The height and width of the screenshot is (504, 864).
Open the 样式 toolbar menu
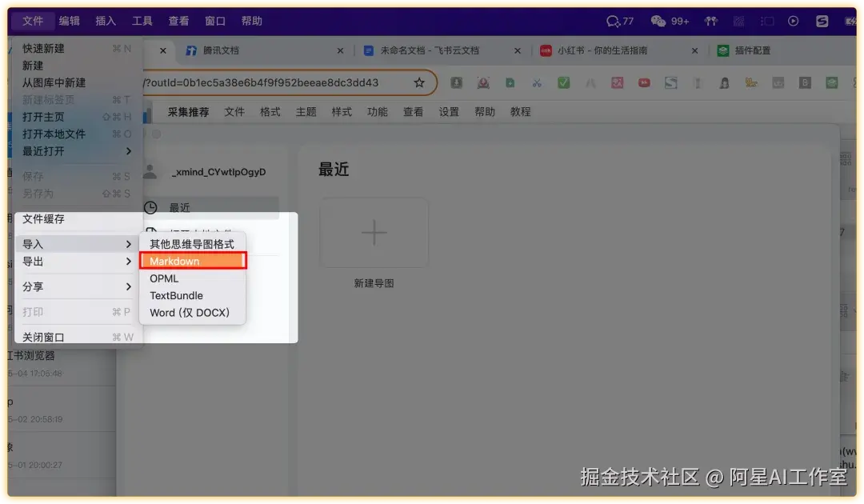342,112
